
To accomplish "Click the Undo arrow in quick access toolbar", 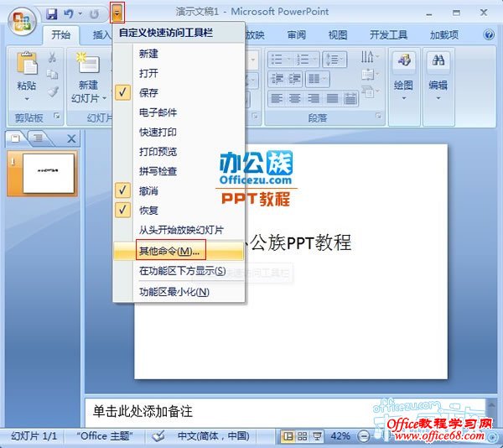I will click(69, 13).
